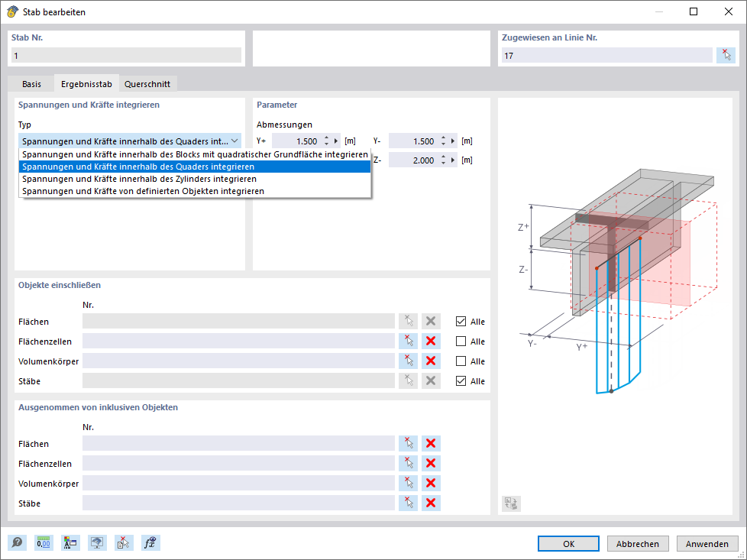This screenshot has width=747, height=560.
Task: Click the Stab Nr. field showing 1
Action: point(126,55)
